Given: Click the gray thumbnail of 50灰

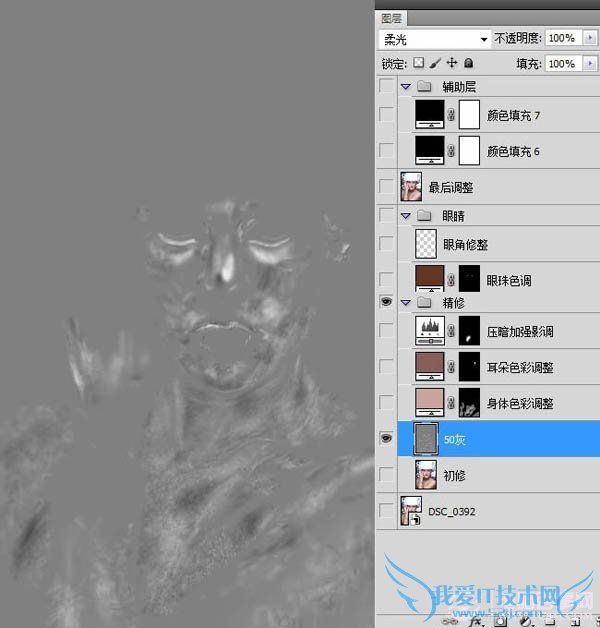Looking at the screenshot, I should click(425, 439).
